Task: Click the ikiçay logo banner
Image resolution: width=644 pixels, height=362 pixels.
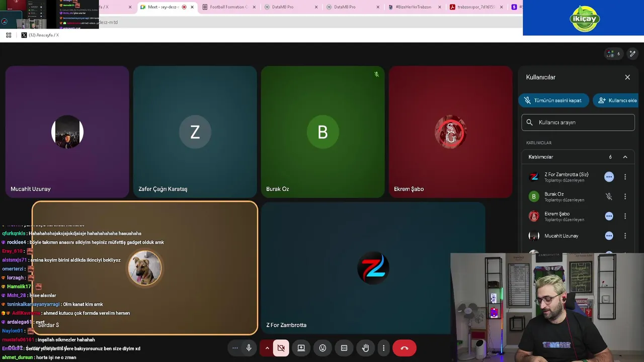Action: (584, 18)
